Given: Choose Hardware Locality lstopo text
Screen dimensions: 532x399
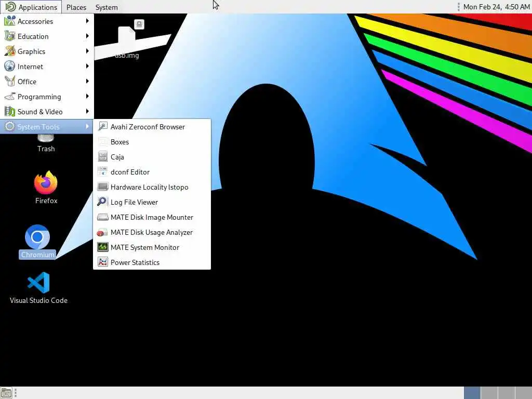Looking at the screenshot, I should [149, 187].
